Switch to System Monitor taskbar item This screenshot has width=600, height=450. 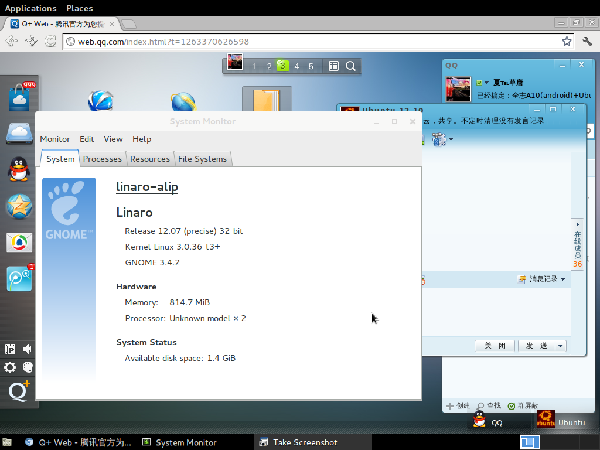179,442
